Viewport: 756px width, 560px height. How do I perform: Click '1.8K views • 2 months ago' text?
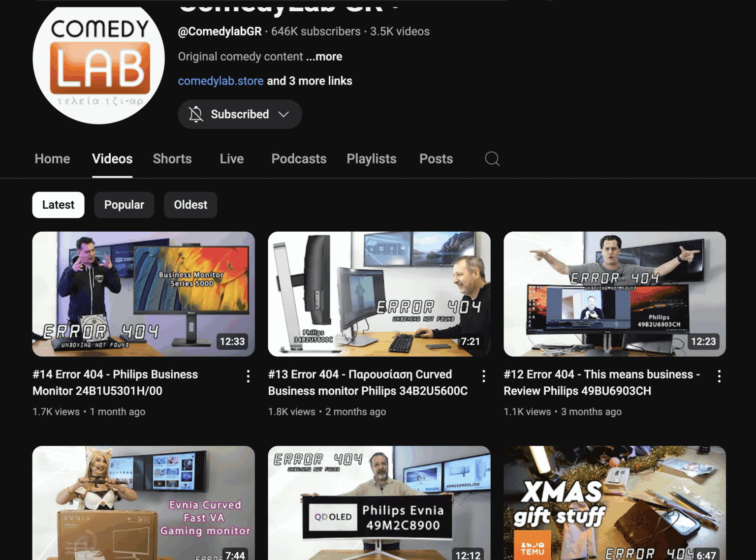pyautogui.click(x=327, y=411)
